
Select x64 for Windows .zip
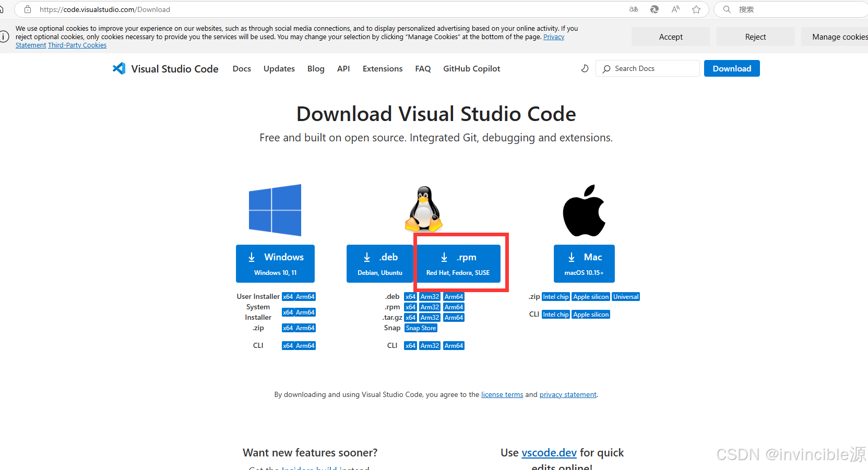(288, 328)
